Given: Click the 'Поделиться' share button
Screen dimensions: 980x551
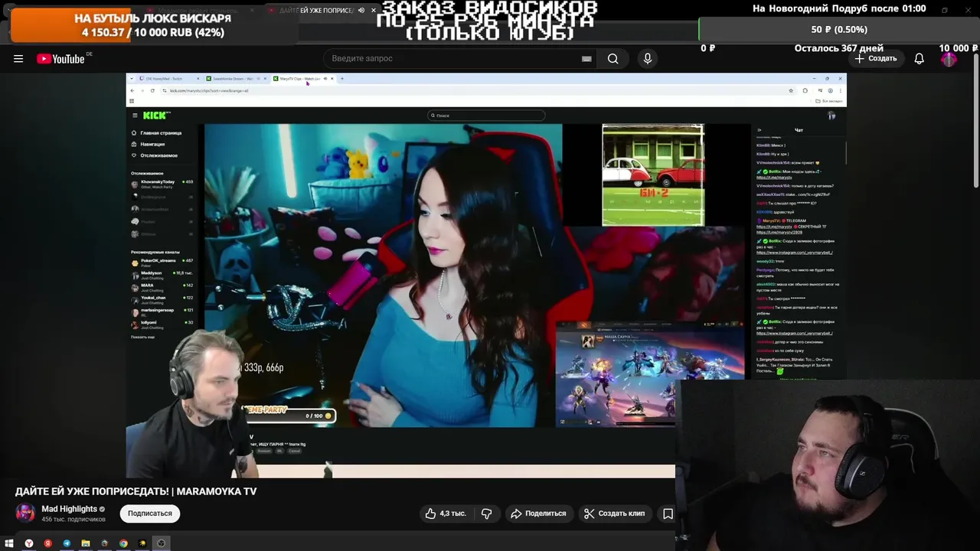Looking at the screenshot, I should 538,514.
